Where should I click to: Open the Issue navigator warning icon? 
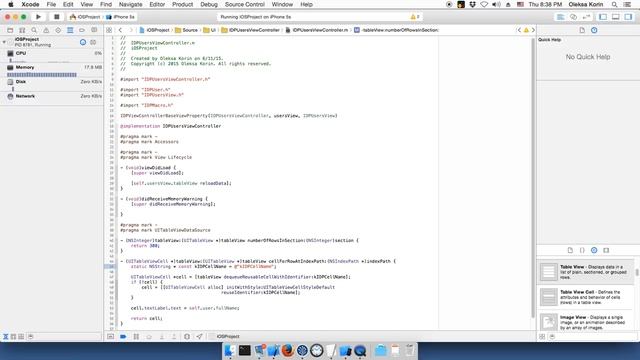pos(46,30)
